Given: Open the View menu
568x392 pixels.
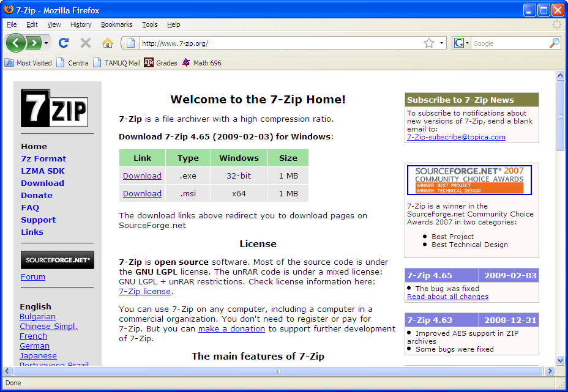Looking at the screenshot, I should pos(54,24).
